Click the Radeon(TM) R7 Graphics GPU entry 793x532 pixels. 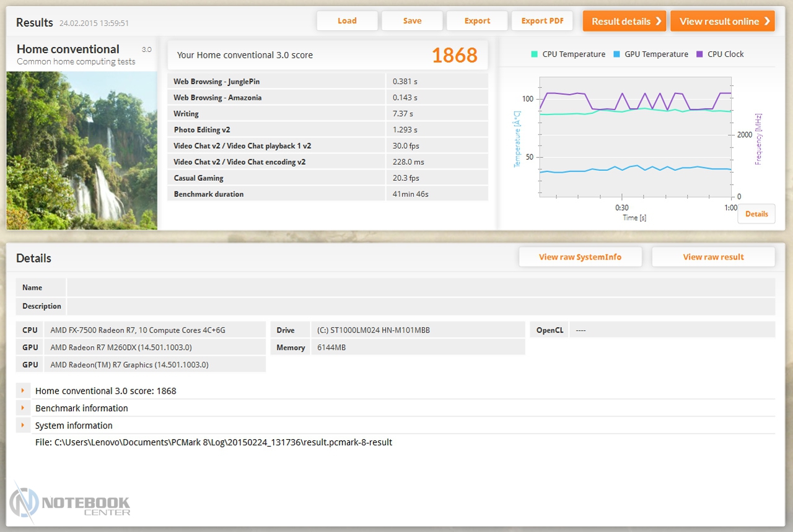pyautogui.click(x=155, y=365)
